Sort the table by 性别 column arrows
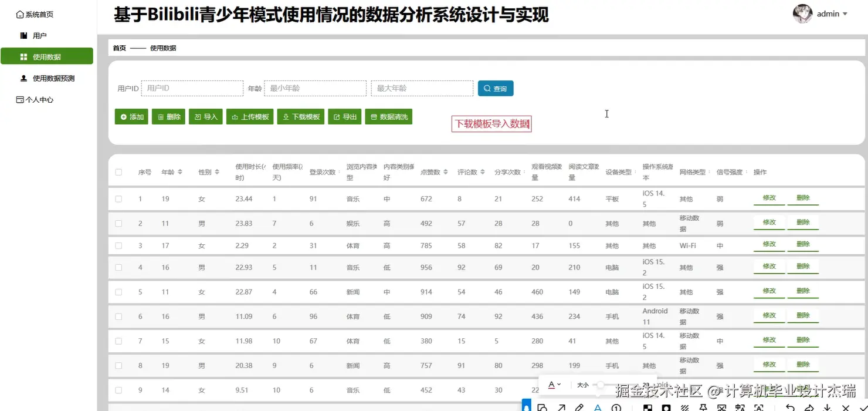 pyautogui.click(x=217, y=172)
